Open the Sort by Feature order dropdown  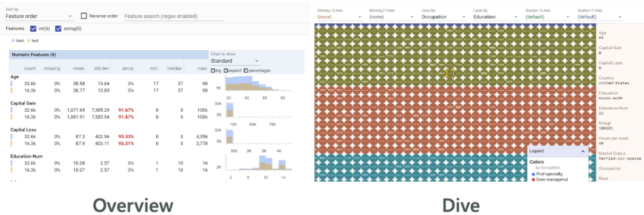point(40,16)
